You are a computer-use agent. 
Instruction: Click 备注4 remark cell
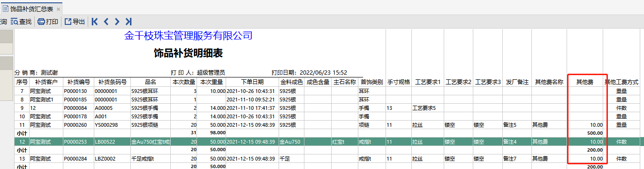tap(510, 141)
